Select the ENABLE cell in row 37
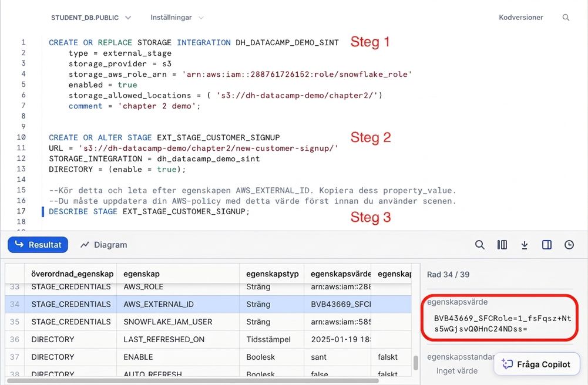 pos(178,357)
